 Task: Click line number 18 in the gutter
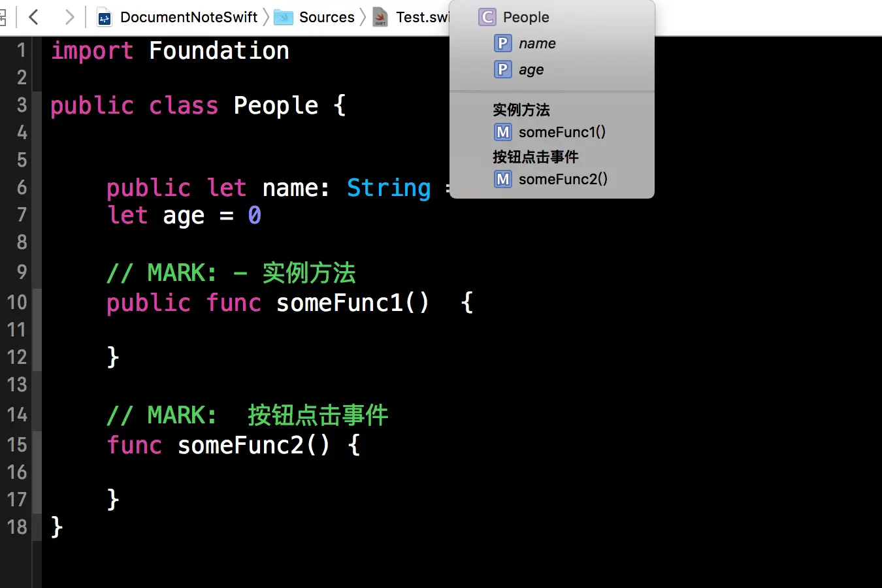pos(17,527)
